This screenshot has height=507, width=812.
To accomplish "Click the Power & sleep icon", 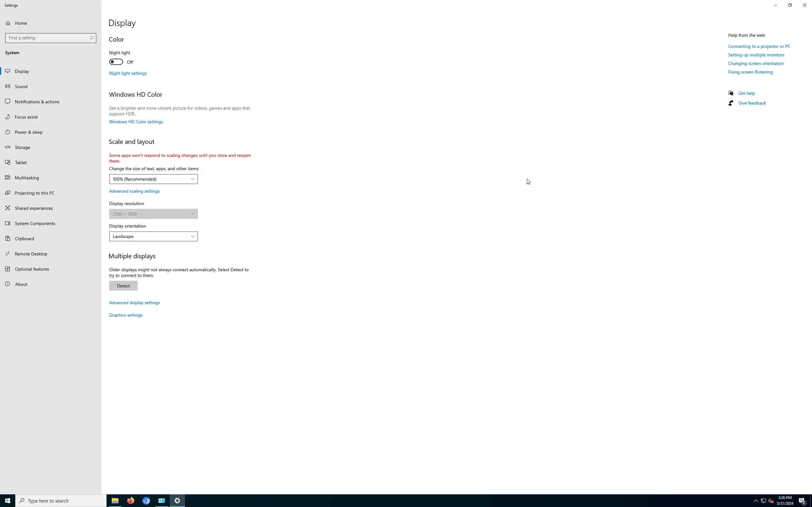I will pyautogui.click(x=7, y=132).
